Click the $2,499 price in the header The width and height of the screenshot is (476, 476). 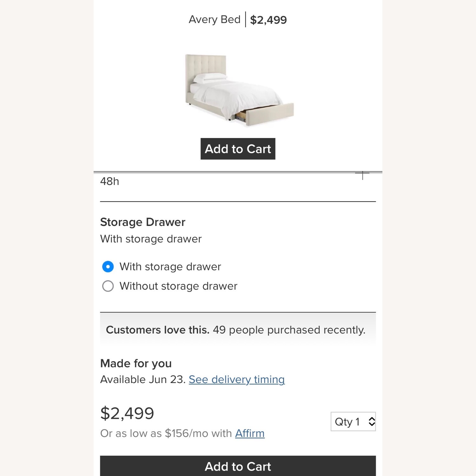coord(268,20)
